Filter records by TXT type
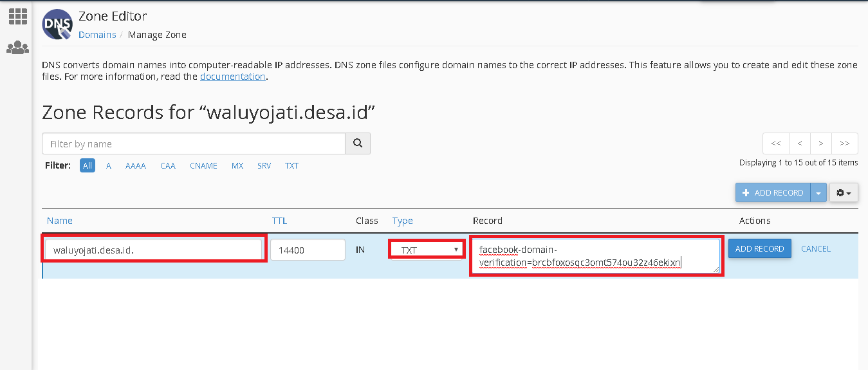 pyautogui.click(x=291, y=165)
